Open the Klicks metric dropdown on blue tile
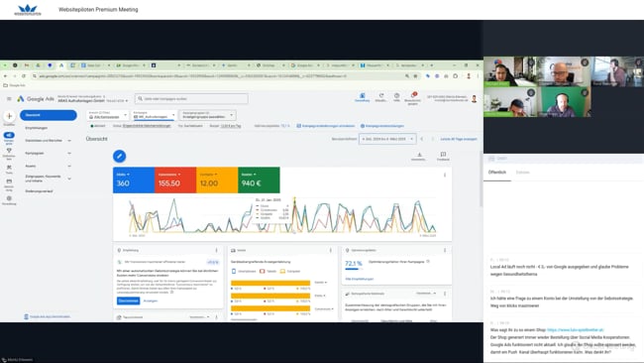The width and height of the screenshot is (644, 363). click(x=123, y=175)
